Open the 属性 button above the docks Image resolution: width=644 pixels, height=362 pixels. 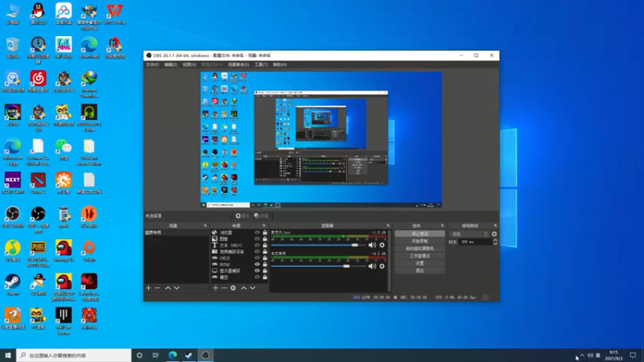[x=242, y=216]
